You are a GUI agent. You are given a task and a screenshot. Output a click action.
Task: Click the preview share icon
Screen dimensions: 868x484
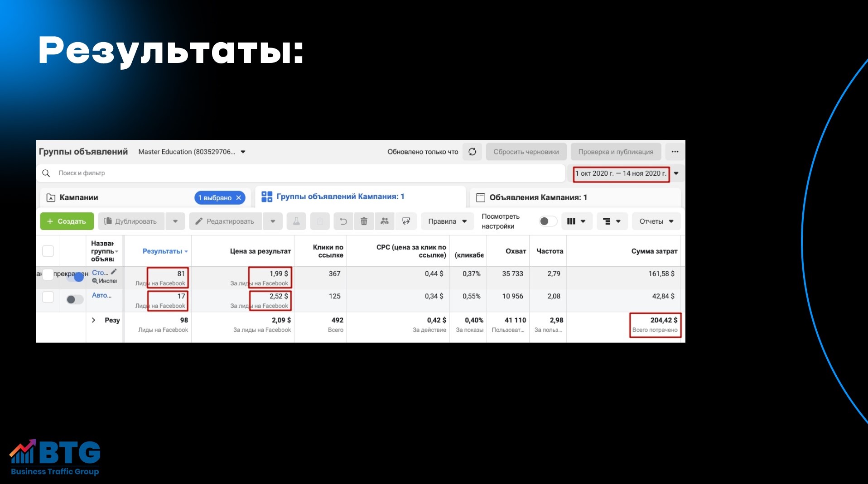[406, 221]
